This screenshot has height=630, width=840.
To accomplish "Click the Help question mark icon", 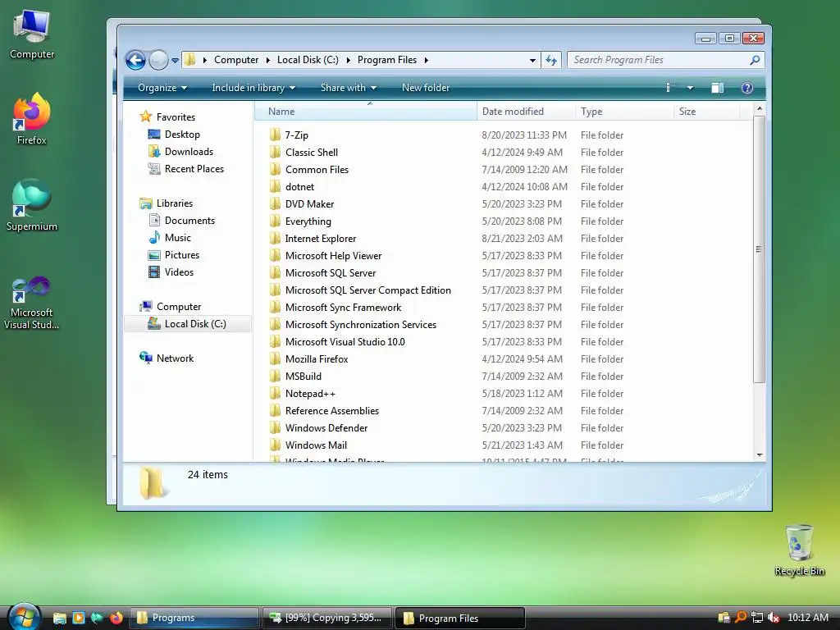I will pos(746,88).
